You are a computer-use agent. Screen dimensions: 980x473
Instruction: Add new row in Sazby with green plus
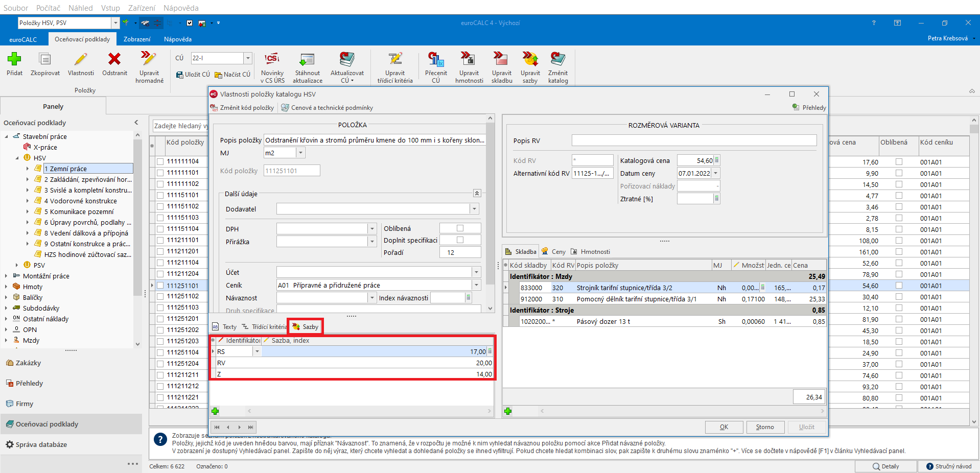215,411
